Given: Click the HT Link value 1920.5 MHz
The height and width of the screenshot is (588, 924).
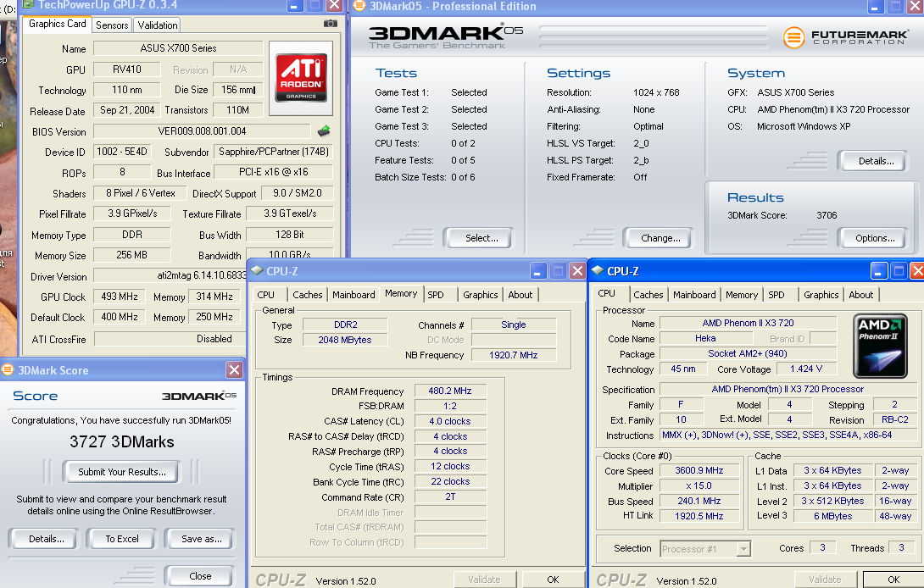Looking at the screenshot, I should coord(699,515).
